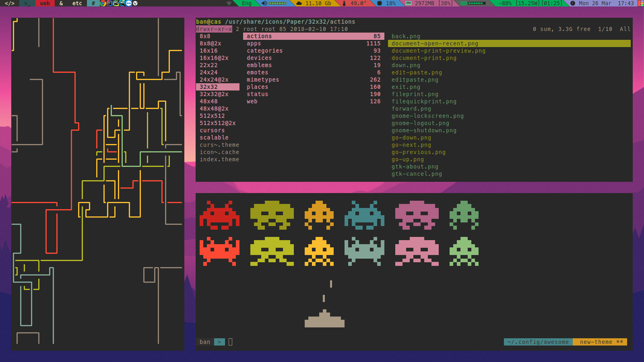This screenshot has height=362, width=644.
Task: Select the places folder row
Action: 314,87
